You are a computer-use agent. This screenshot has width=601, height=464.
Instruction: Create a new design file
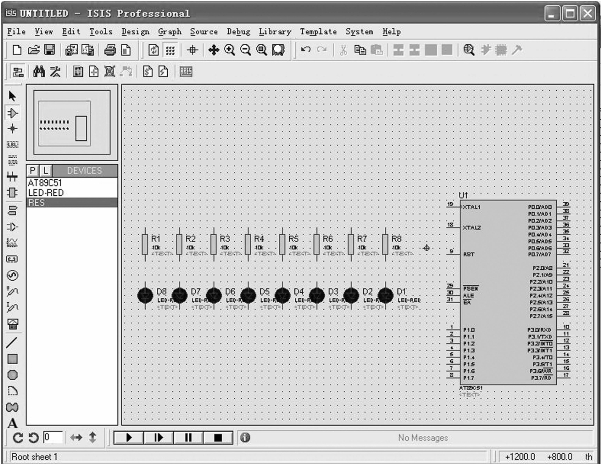point(16,50)
